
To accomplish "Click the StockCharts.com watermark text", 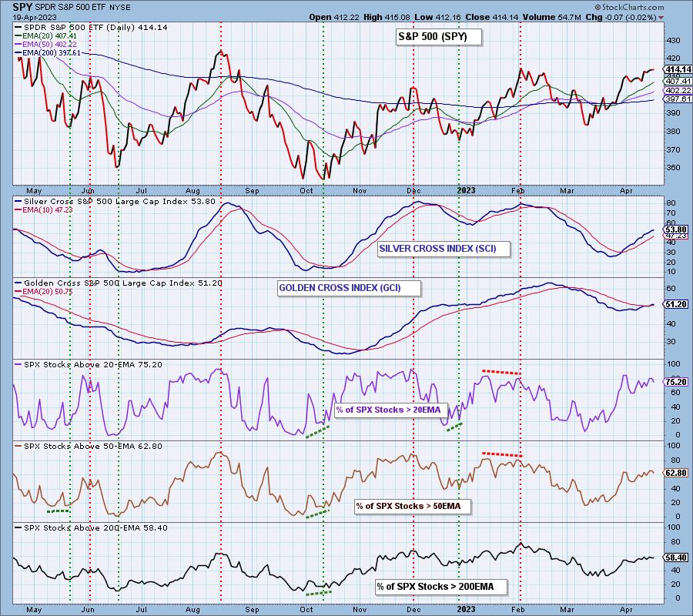I will coord(629,7).
